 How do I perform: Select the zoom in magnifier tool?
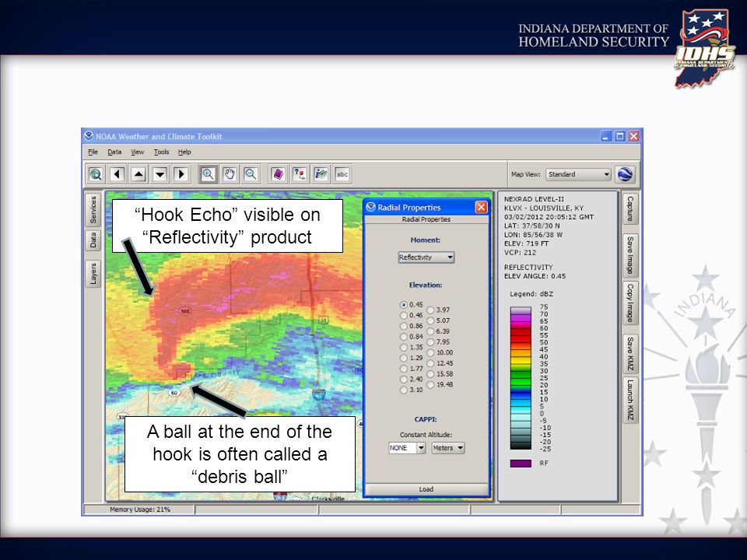(x=209, y=174)
